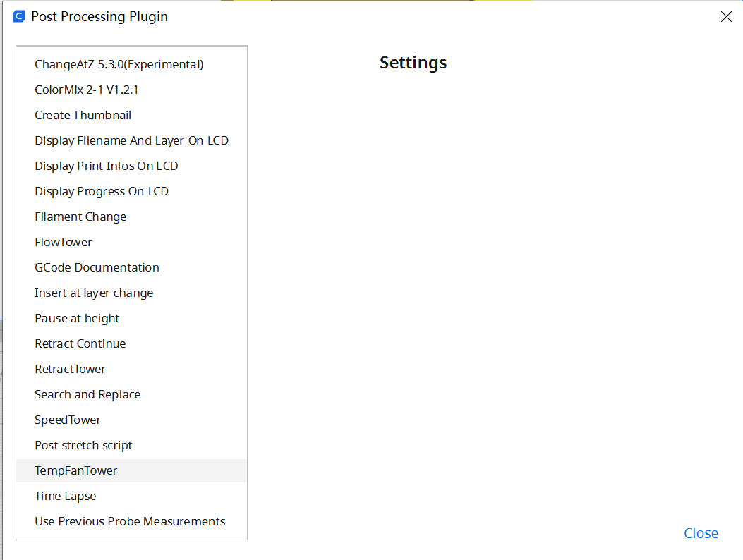Pick the SpeedTower script

click(132, 420)
